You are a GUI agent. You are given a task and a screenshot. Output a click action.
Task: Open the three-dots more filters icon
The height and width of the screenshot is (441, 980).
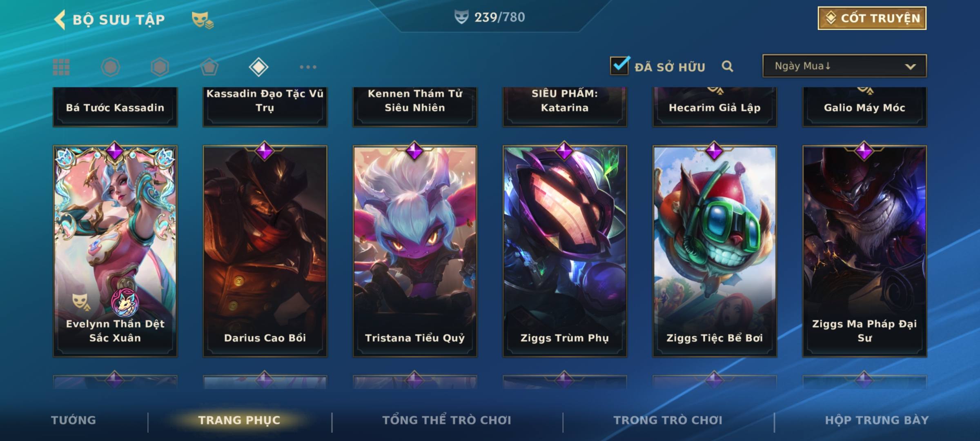pyautogui.click(x=308, y=67)
